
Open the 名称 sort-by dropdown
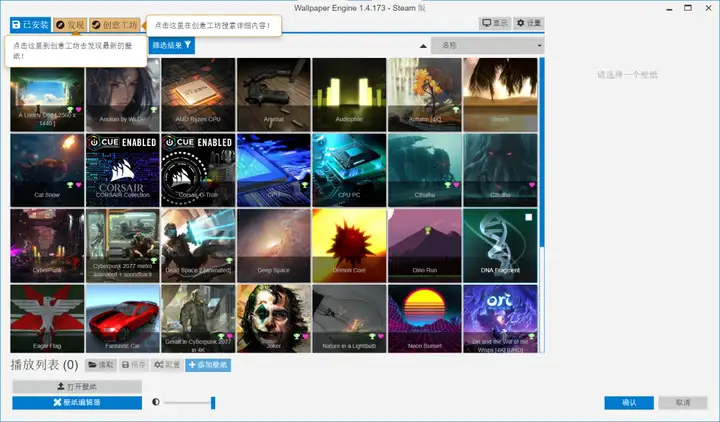click(487, 45)
